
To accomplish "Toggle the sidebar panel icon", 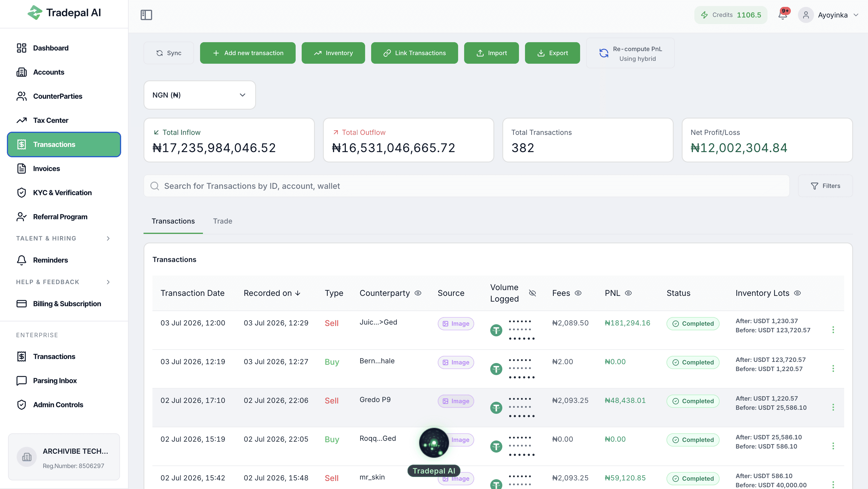I will (146, 15).
